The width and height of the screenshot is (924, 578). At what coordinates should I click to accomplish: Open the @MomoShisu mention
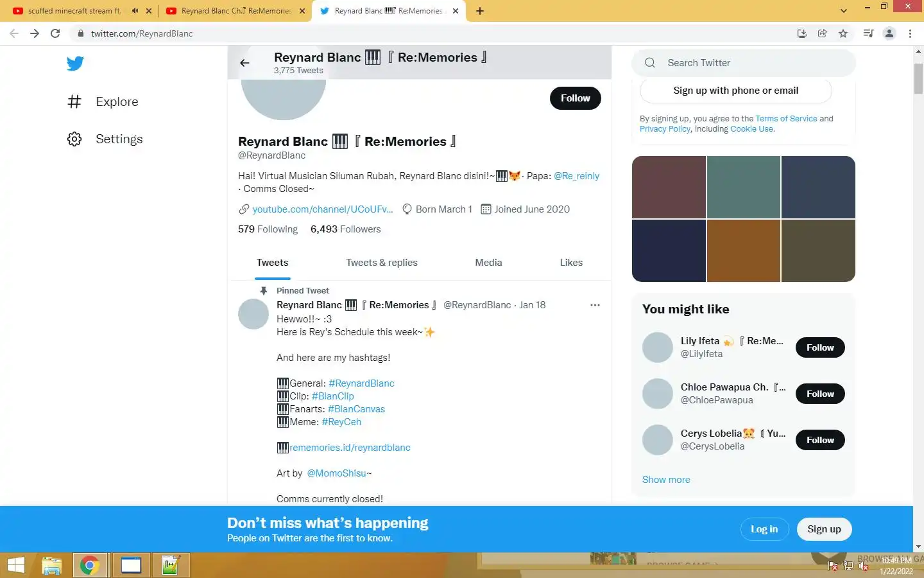pyautogui.click(x=336, y=473)
